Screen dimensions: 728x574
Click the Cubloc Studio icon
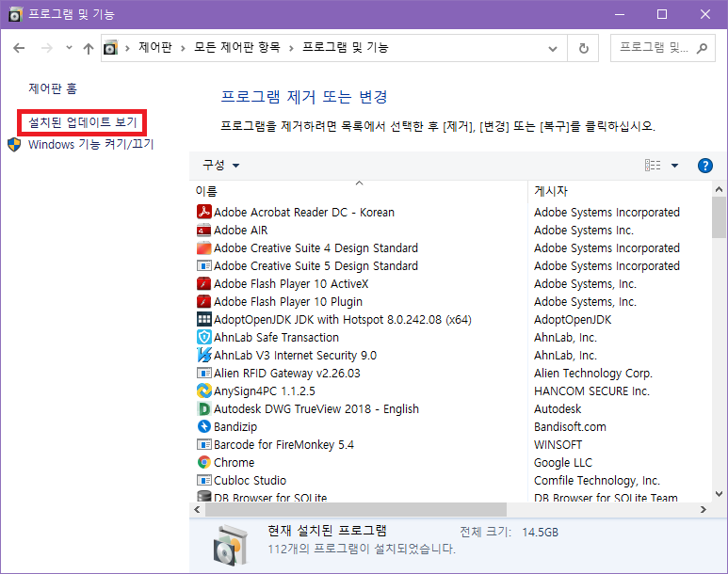203,480
